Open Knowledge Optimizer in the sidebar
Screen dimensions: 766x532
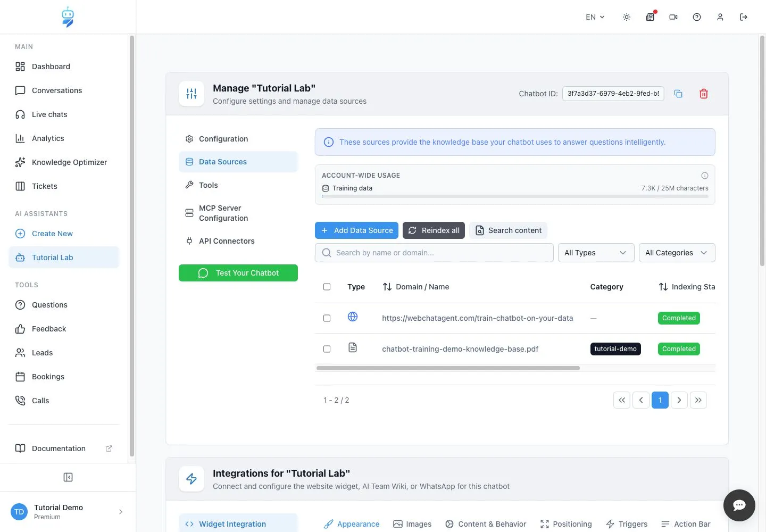[64, 162]
